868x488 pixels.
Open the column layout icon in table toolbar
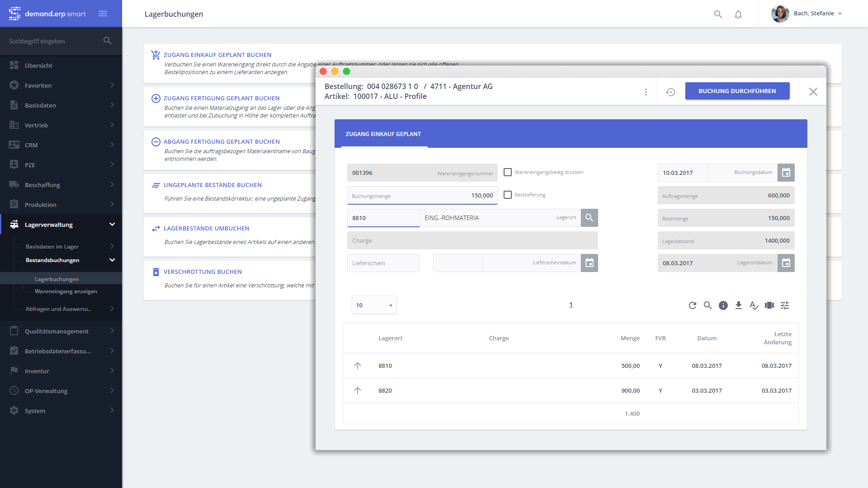[x=769, y=305]
